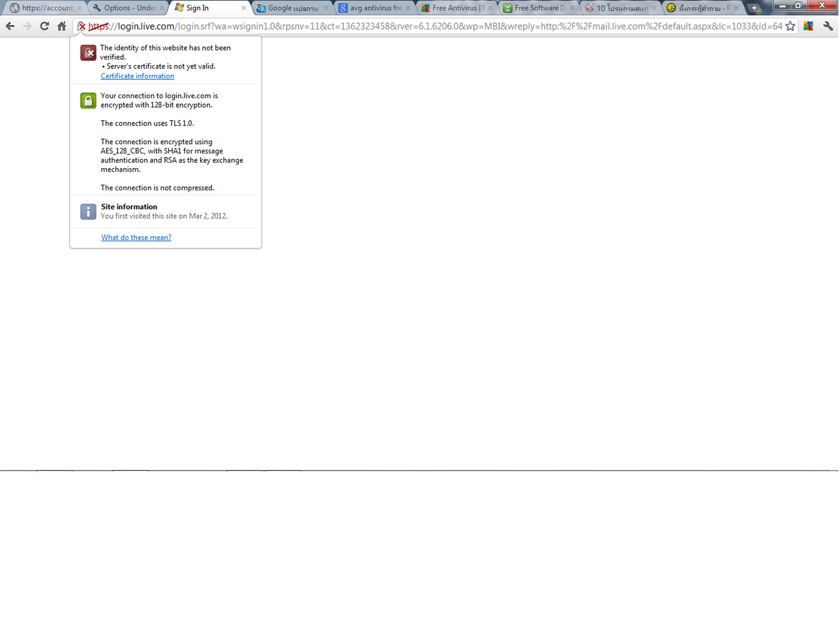Close the Free Software Download tab
Viewport: 840px width, 630px height.
tap(572, 8)
